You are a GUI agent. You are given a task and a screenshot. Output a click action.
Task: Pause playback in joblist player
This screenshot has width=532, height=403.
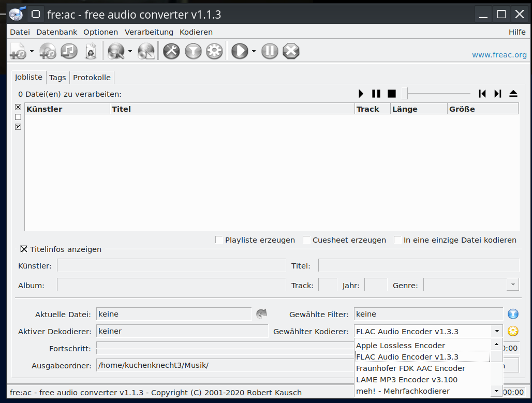click(376, 94)
